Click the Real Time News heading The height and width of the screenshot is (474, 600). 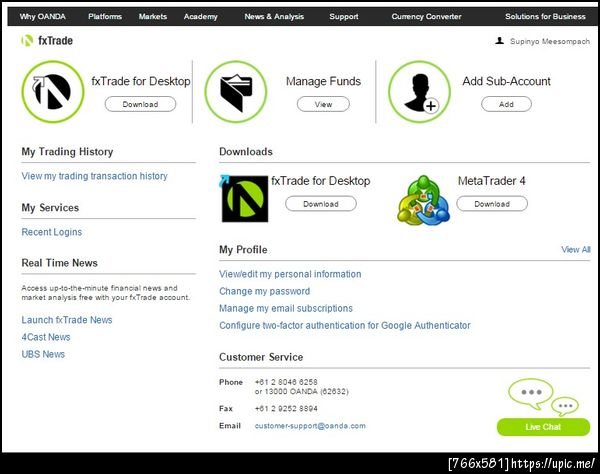click(60, 263)
